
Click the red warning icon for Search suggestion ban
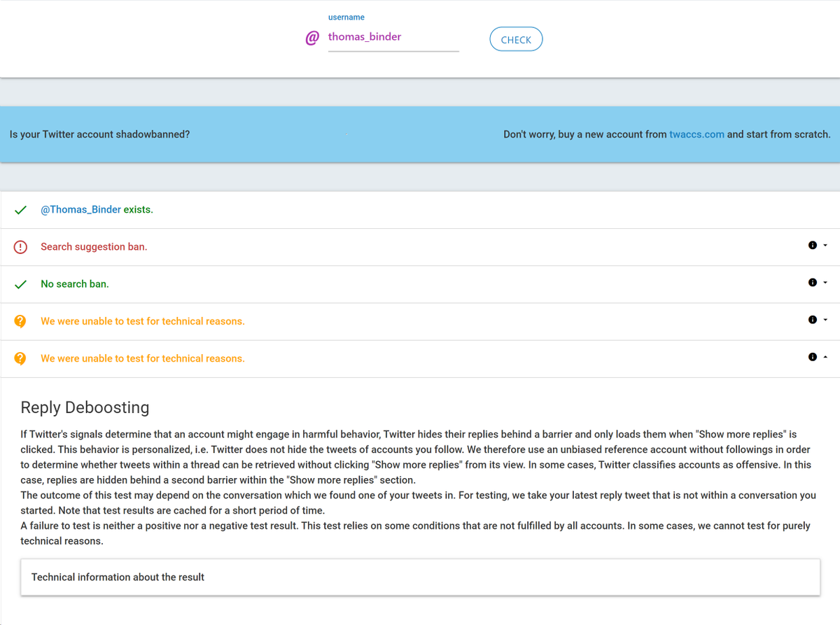(20, 247)
